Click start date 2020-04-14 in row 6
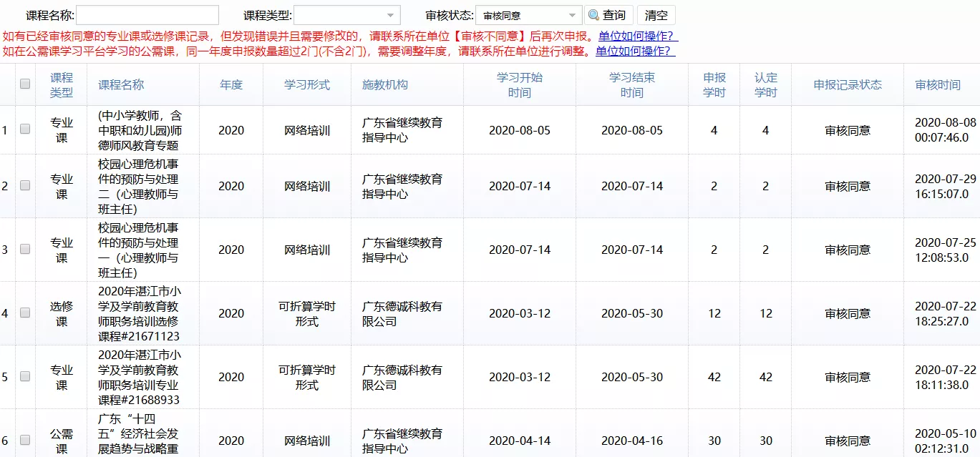 (x=520, y=441)
